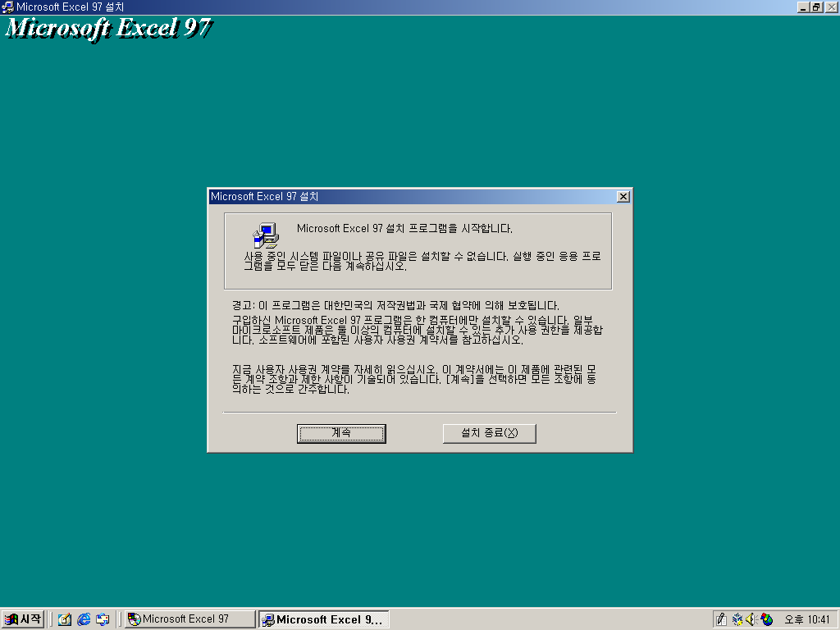Minimize the Microsoft Excel 97 설치 main window
The width and height of the screenshot is (840, 630).
pyautogui.click(x=803, y=7)
